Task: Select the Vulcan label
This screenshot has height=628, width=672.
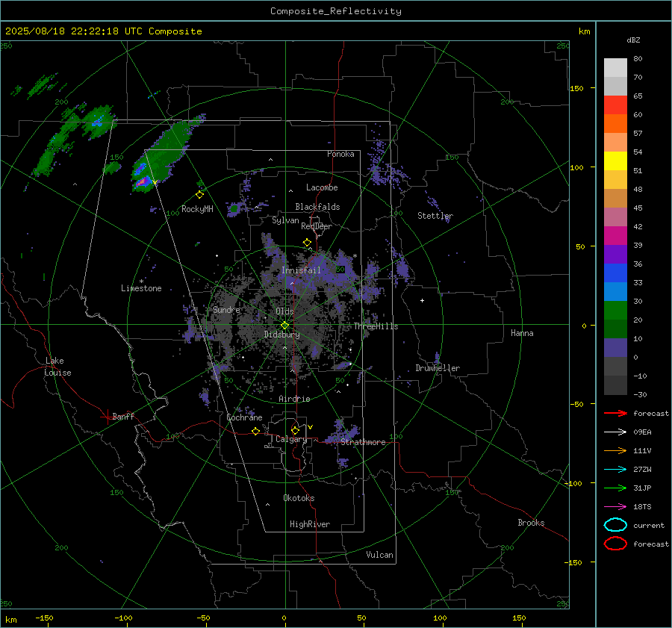Action: point(379,555)
